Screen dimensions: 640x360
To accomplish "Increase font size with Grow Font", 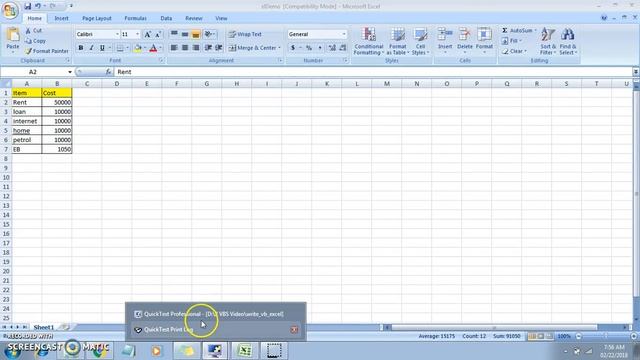I will click(x=147, y=34).
